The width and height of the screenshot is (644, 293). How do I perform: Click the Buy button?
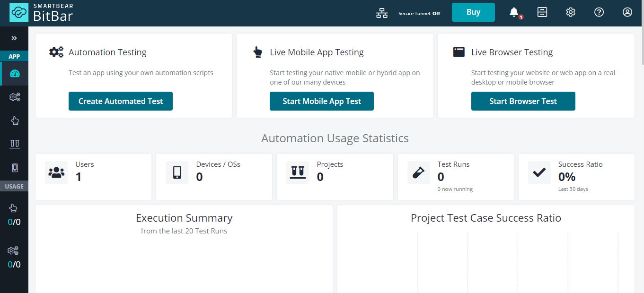click(473, 12)
